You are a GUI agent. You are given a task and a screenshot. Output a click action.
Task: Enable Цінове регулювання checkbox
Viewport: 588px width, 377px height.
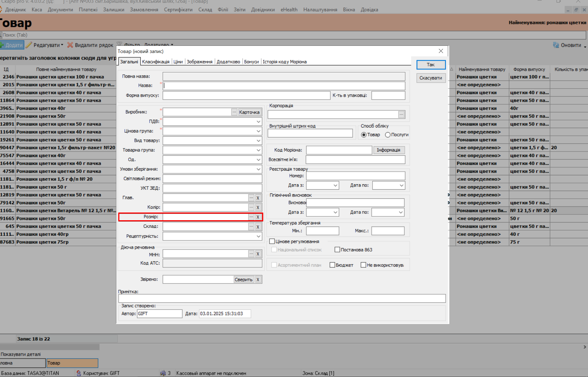pos(272,241)
